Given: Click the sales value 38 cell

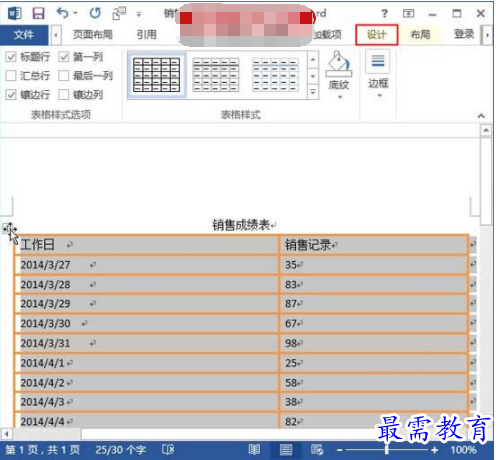Looking at the screenshot, I should coord(374,402).
